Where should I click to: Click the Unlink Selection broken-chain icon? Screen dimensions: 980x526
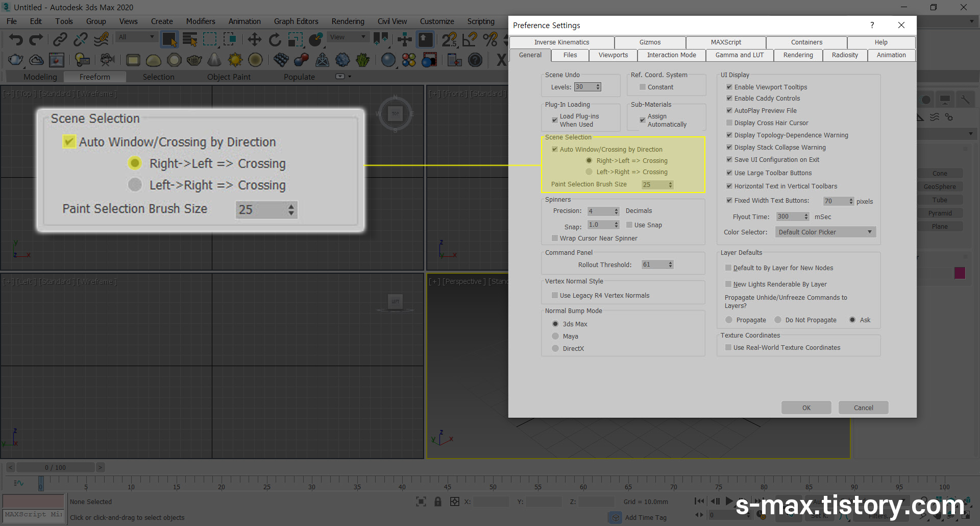point(81,39)
